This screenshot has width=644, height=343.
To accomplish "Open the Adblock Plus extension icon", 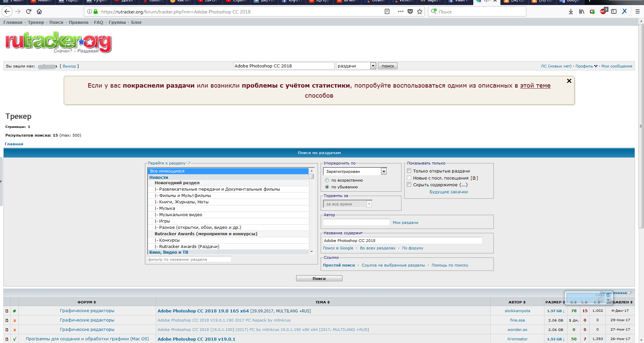I will tap(603, 11).
